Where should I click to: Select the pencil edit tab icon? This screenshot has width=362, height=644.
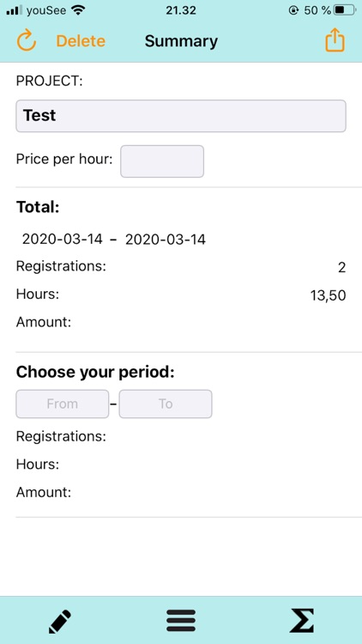click(60, 622)
